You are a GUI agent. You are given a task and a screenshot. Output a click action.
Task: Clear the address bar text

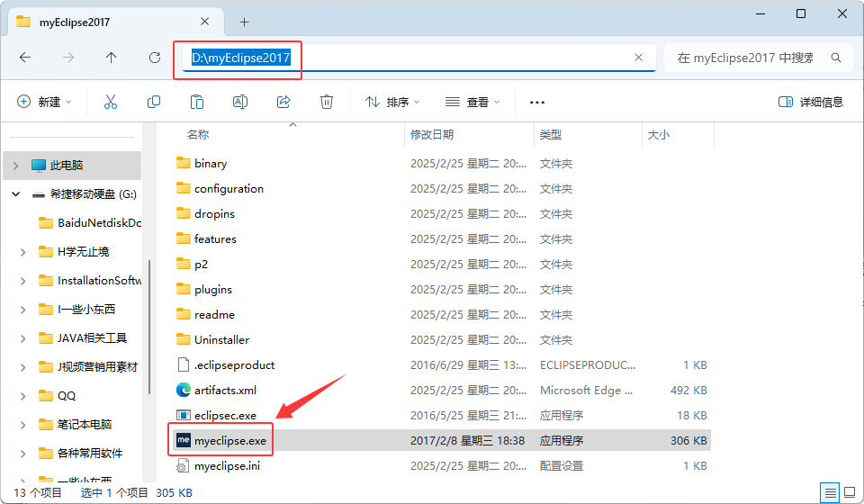pos(639,58)
